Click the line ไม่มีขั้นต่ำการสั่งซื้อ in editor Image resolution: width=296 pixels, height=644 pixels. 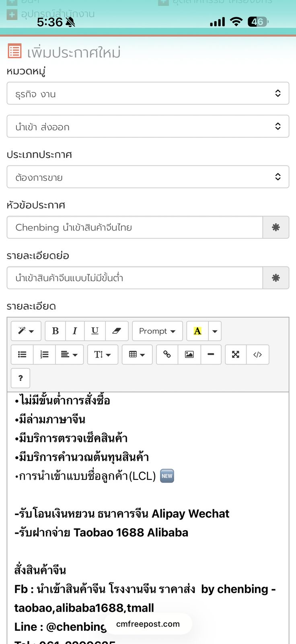(x=62, y=400)
